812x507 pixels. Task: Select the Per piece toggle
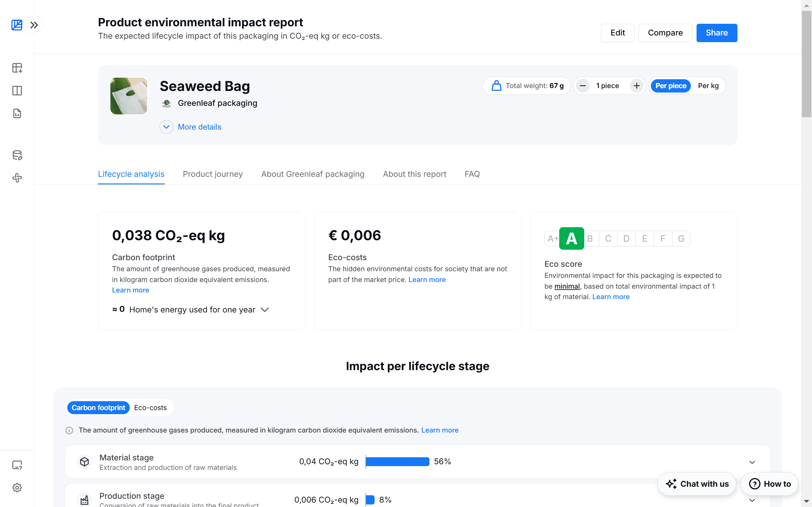point(671,86)
